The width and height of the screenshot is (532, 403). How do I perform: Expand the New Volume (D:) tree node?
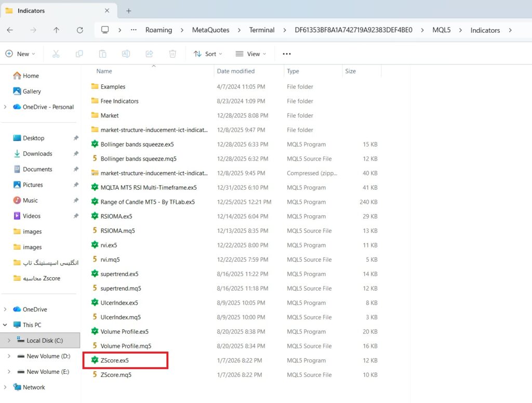tap(8, 356)
